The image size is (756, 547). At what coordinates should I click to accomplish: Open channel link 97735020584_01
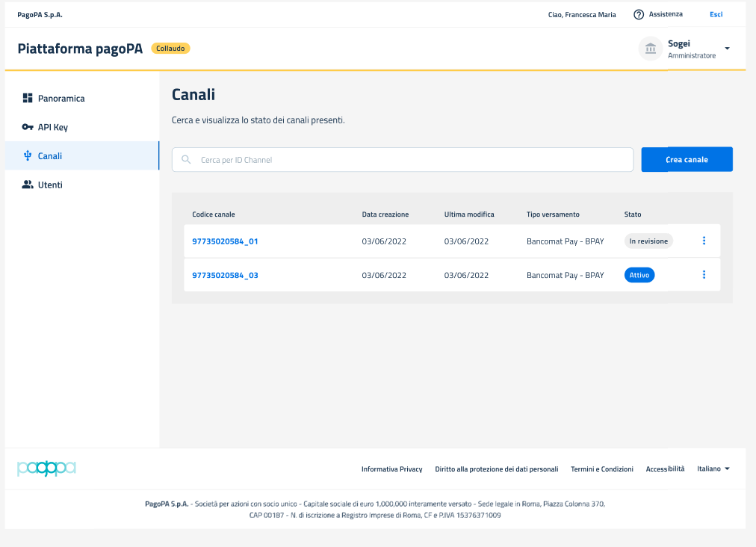pos(225,241)
